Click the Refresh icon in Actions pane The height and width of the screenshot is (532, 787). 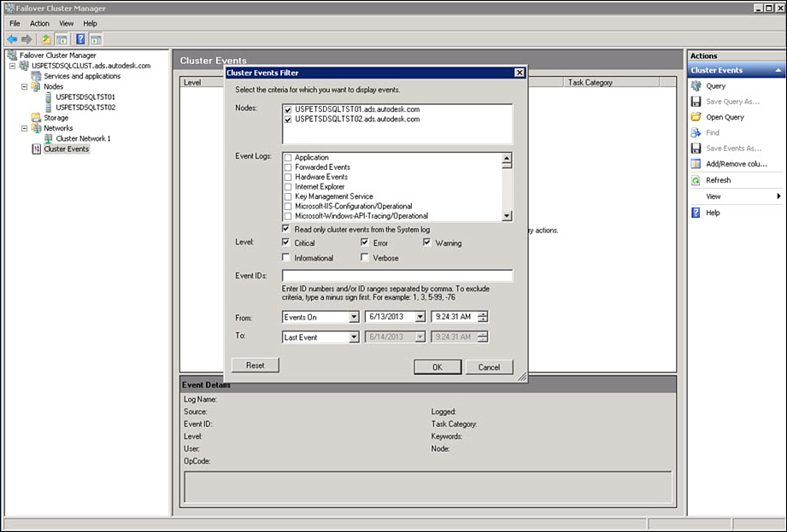(x=696, y=180)
